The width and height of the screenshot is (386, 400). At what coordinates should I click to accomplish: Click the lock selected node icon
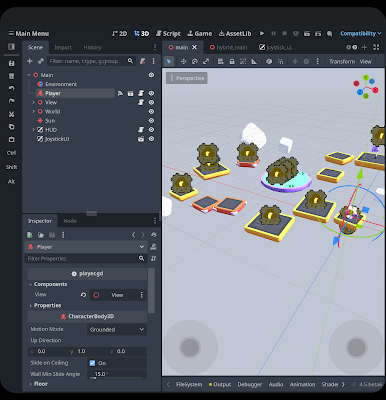click(x=232, y=61)
